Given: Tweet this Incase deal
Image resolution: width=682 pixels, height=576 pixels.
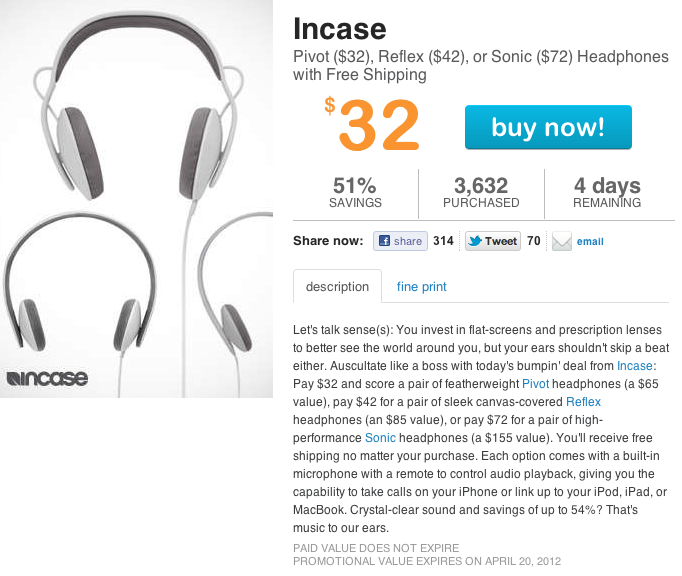Looking at the screenshot, I should pyautogui.click(x=492, y=241).
